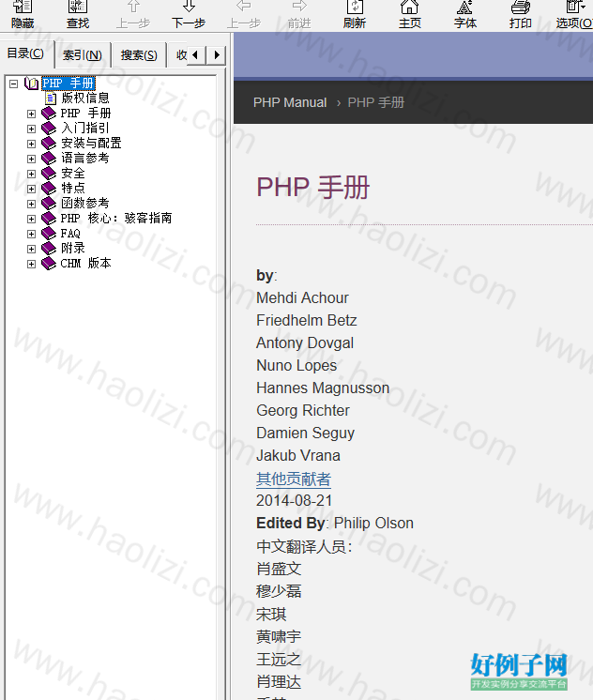The width and height of the screenshot is (593, 700).
Task: Open the 选项 (Options) toolbar menu
Action: pyautogui.click(x=574, y=14)
